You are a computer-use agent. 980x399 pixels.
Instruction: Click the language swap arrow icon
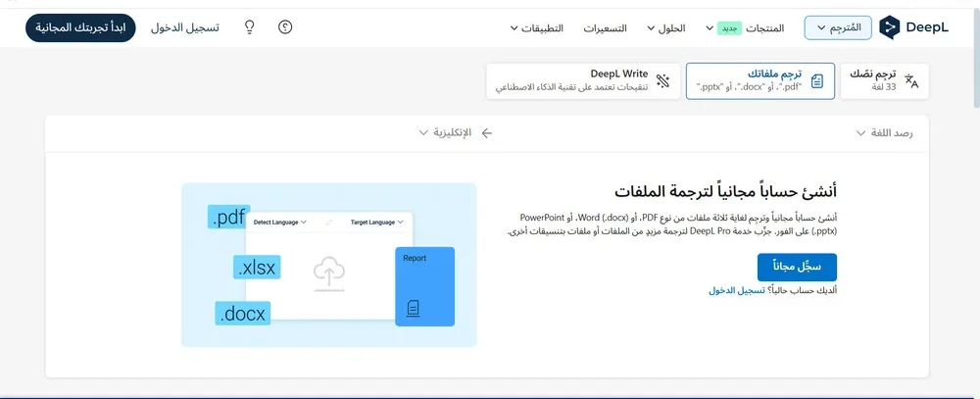click(486, 132)
